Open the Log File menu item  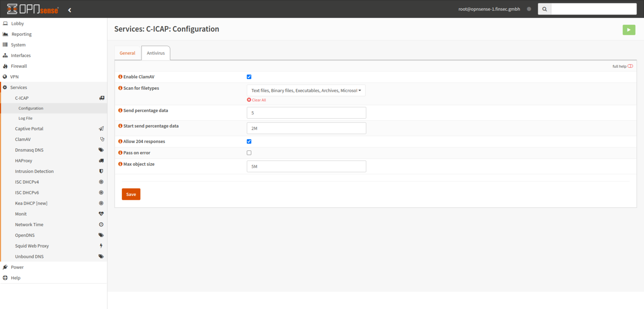point(25,118)
